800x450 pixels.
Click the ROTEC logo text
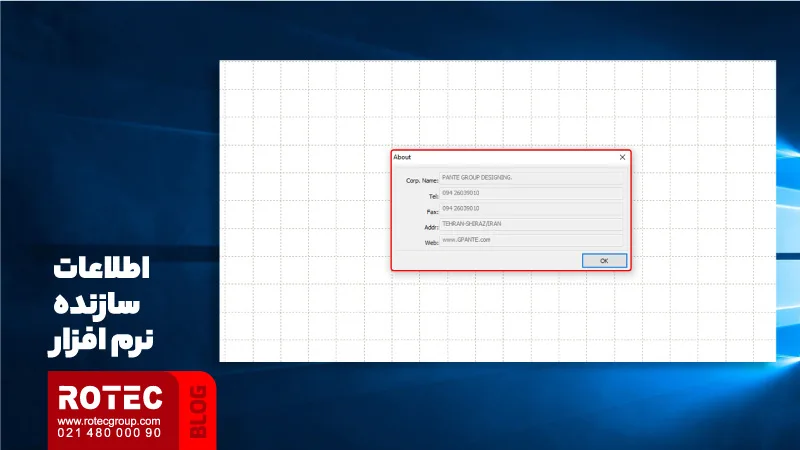(x=110, y=397)
